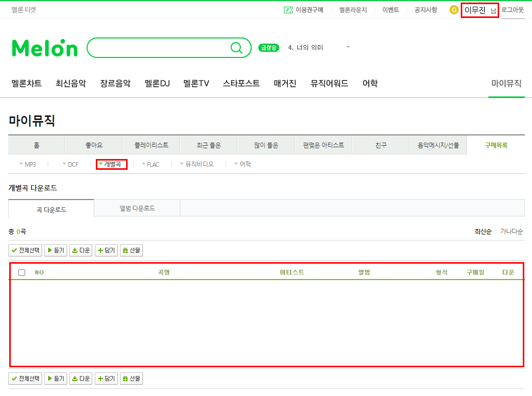Switch to 곡 다운로드 tab
532x396 pixels.
tap(51, 210)
